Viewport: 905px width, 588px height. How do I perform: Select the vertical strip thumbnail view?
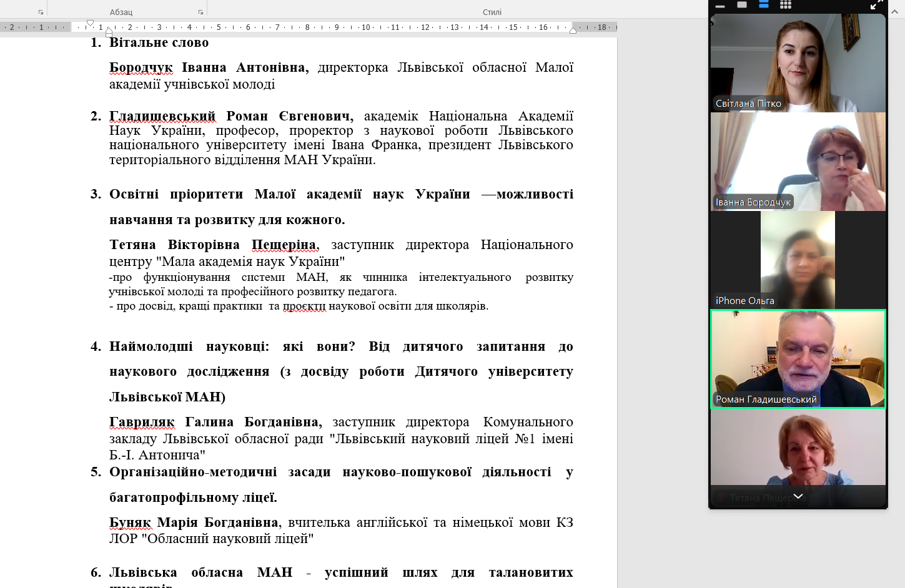point(764,4)
